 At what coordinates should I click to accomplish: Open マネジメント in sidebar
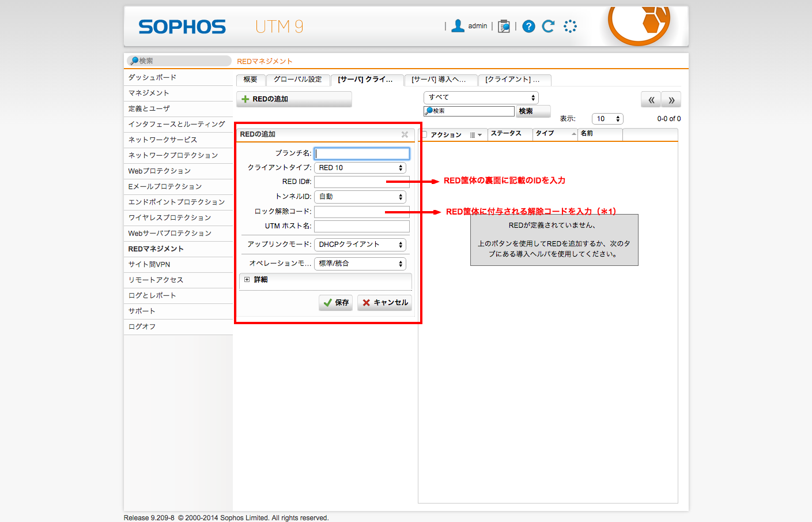[178, 93]
